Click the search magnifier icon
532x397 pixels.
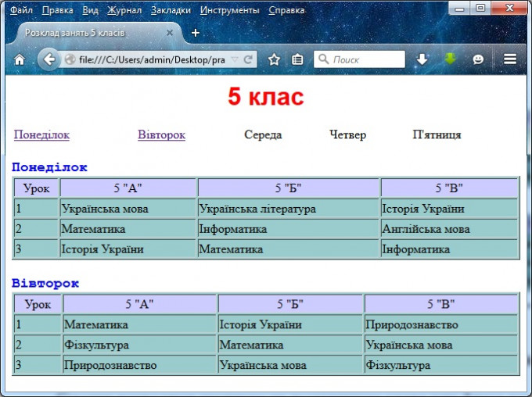click(323, 59)
